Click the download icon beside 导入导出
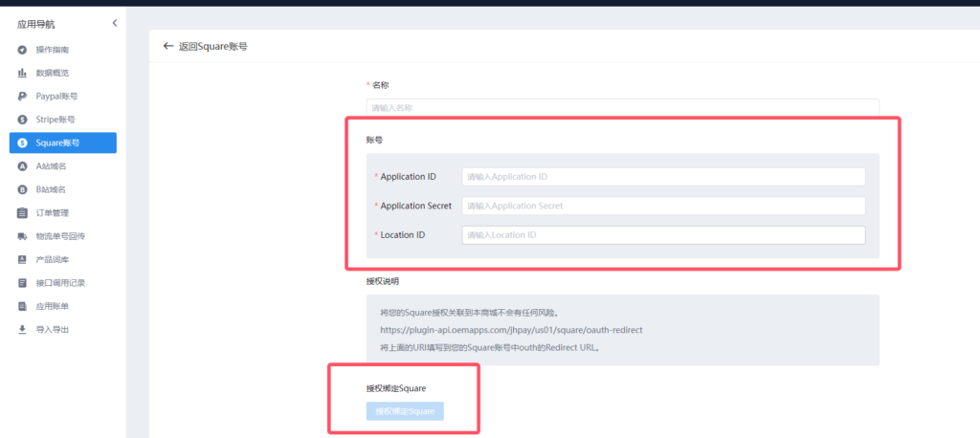The width and height of the screenshot is (980, 438). click(x=22, y=329)
